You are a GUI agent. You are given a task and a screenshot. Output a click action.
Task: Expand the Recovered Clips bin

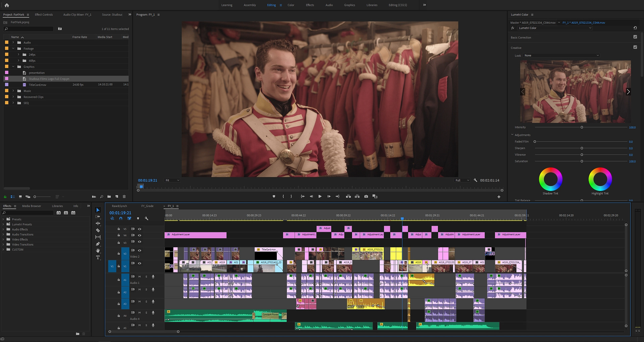point(13,97)
